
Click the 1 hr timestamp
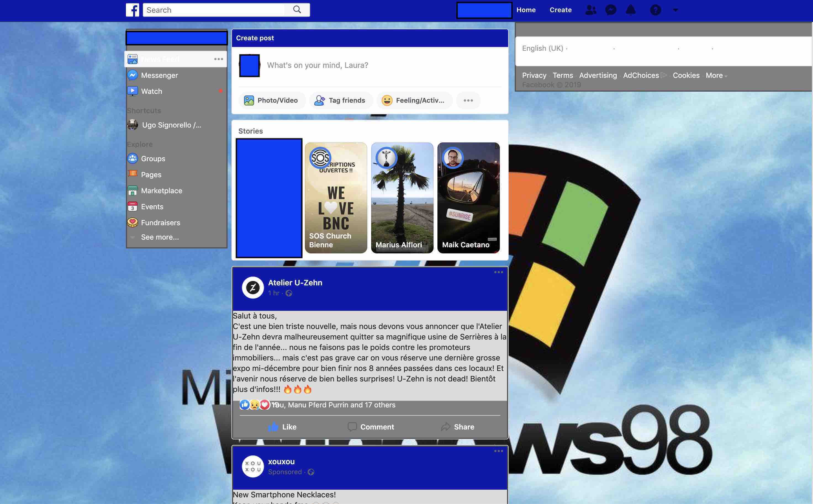273,293
